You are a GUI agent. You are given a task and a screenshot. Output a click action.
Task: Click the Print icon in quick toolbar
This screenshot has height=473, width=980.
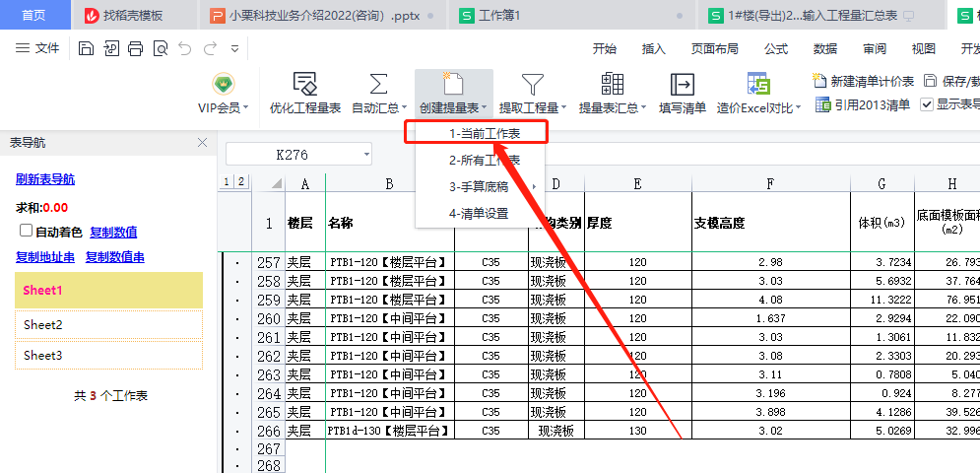[135, 48]
